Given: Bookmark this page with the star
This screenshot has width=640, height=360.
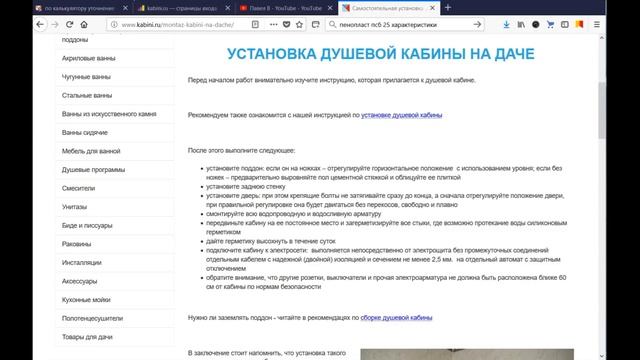Looking at the screenshot, I should pos(299,24).
